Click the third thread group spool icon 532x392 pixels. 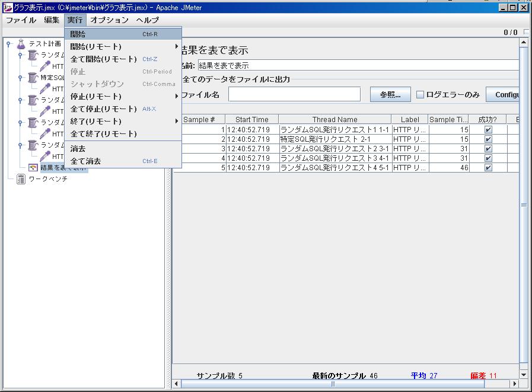[33, 100]
